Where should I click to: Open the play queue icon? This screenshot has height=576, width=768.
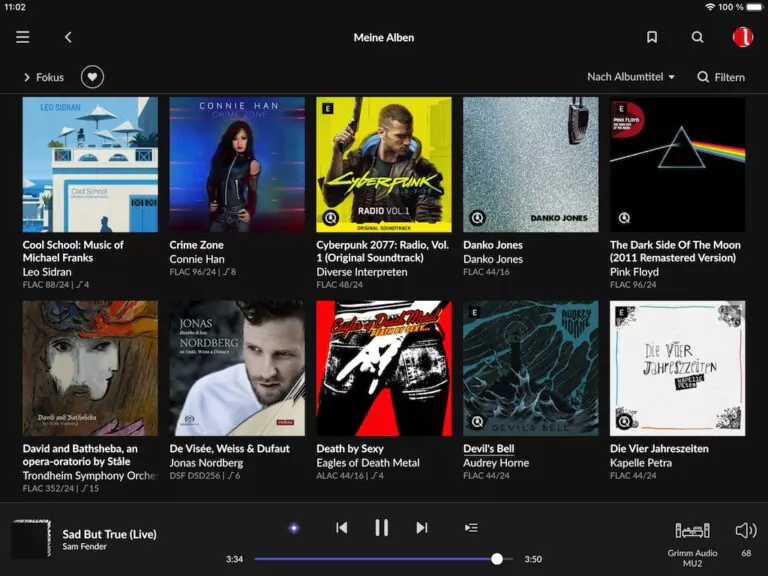(x=472, y=528)
